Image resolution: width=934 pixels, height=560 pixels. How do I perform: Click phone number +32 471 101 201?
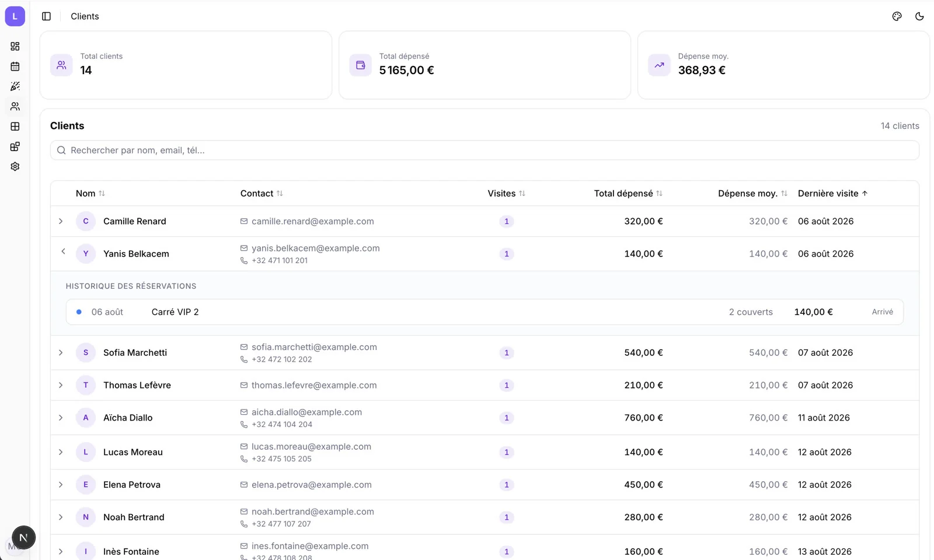[280, 261]
